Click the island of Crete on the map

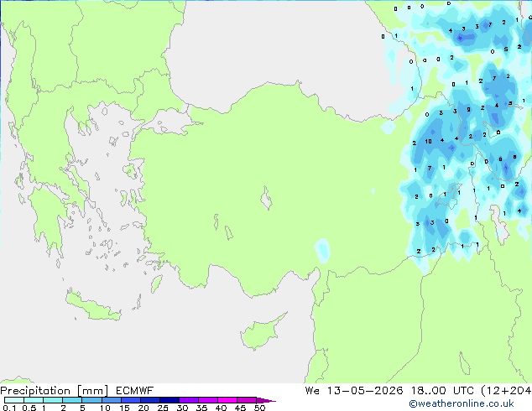tap(93, 306)
